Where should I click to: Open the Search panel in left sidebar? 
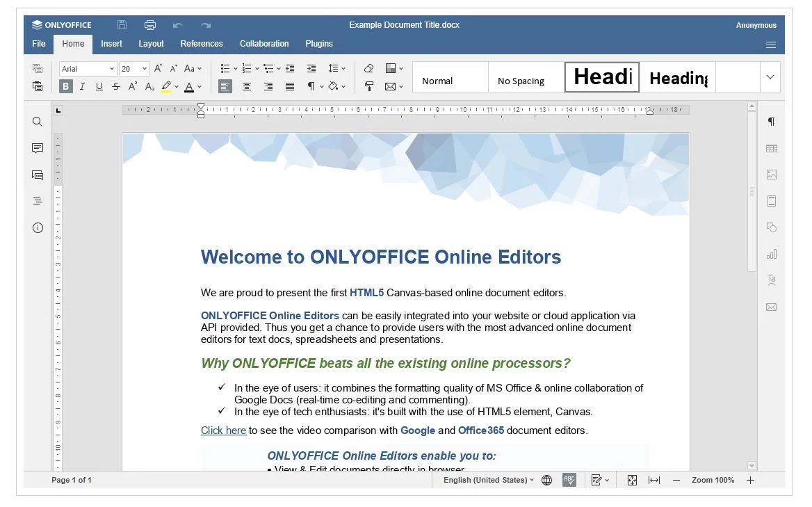38,122
